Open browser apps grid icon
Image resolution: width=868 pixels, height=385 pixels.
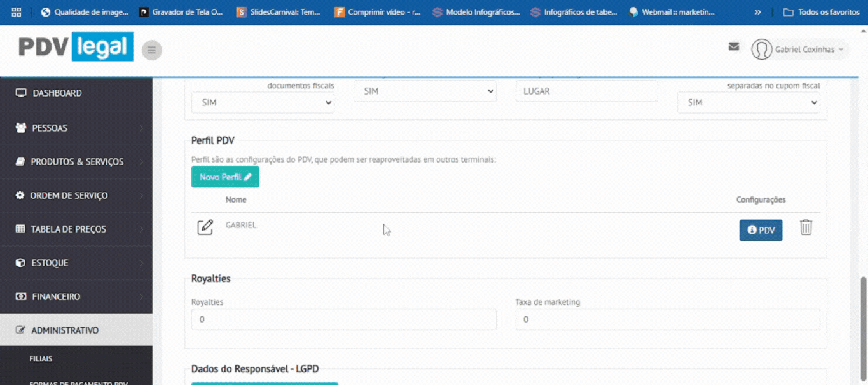17,12
